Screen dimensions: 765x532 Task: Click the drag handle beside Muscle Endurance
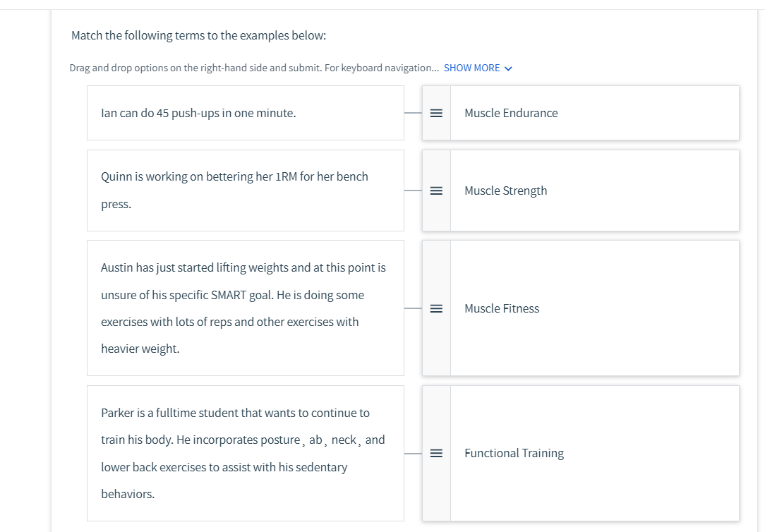pos(436,113)
